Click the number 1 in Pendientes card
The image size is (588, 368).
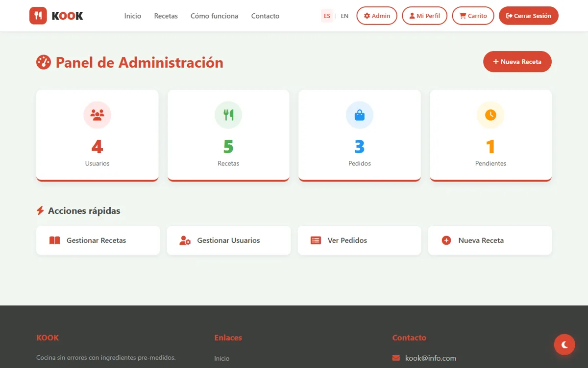pos(490,147)
